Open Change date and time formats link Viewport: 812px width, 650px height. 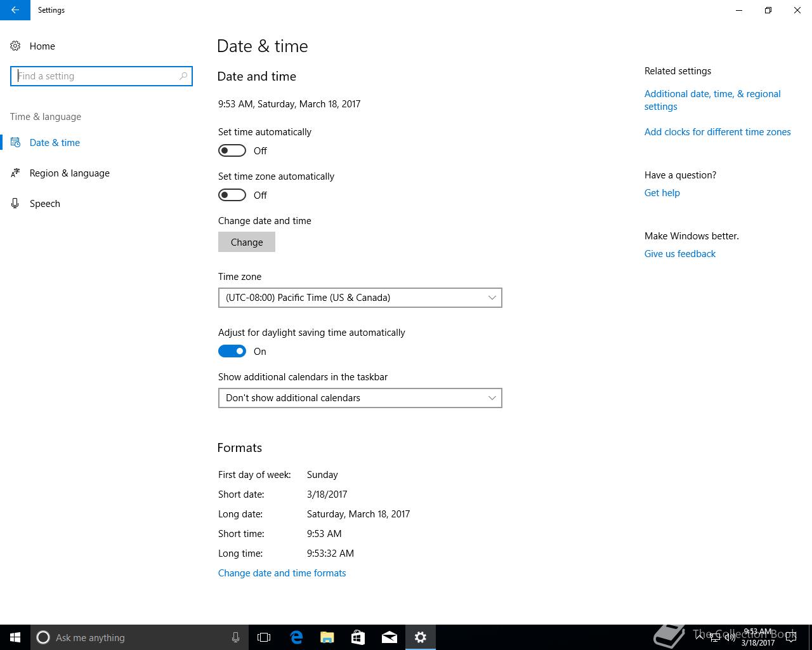click(x=282, y=573)
